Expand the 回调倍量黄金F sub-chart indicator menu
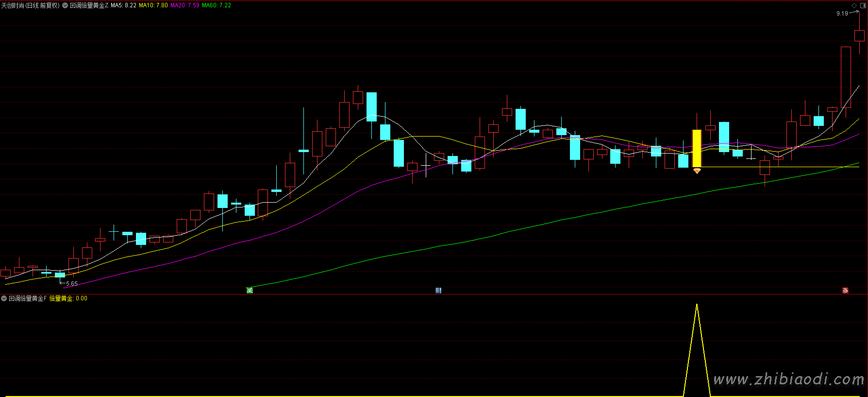 pyautogui.click(x=4, y=298)
